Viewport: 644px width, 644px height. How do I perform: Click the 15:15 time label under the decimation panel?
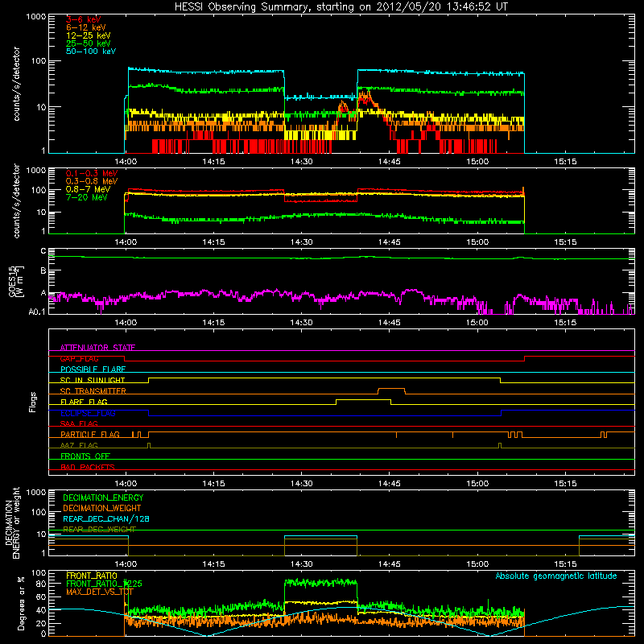click(565, 564)
